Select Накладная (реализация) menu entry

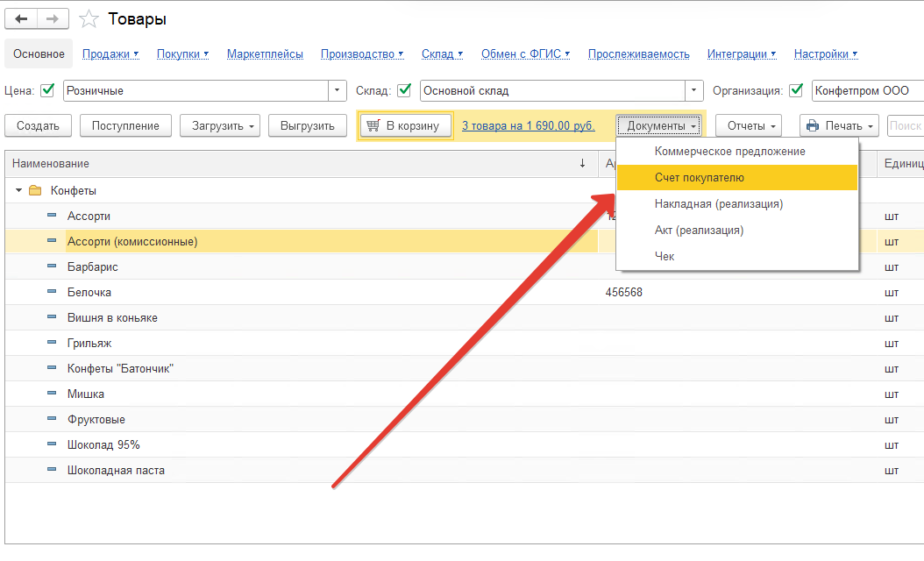point(736,204)
